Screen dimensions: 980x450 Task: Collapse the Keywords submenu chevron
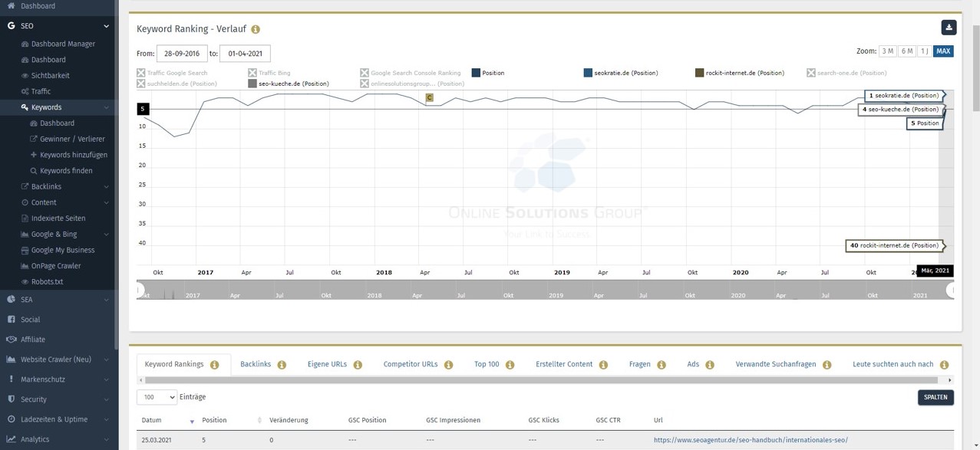[106, 107]
